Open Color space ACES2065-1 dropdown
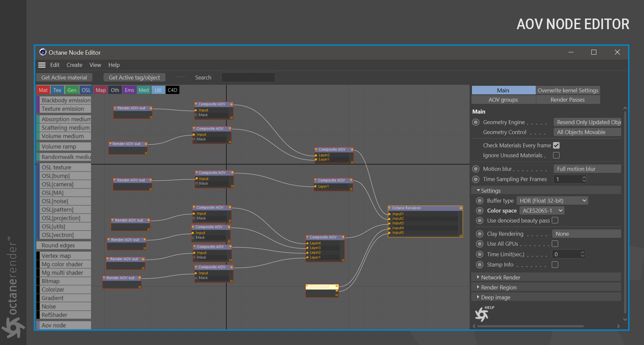 tap(542, 211)
